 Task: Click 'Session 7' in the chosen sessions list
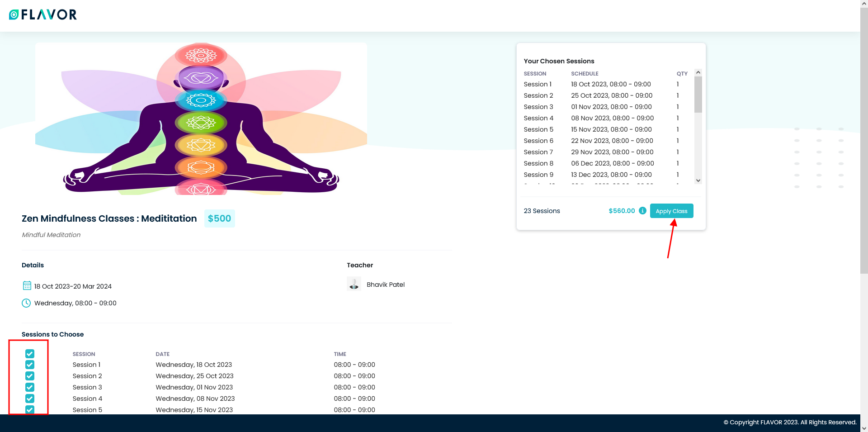[538, 152]
